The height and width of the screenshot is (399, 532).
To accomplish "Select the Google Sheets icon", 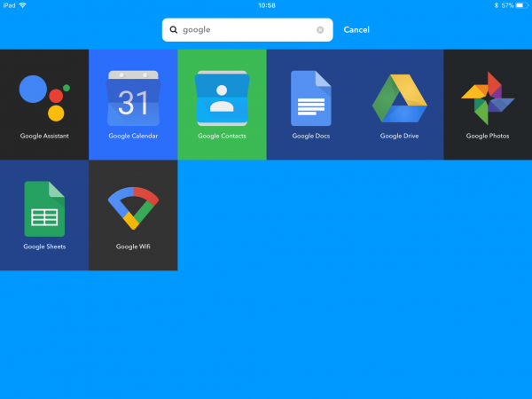I will coord(44,208).
